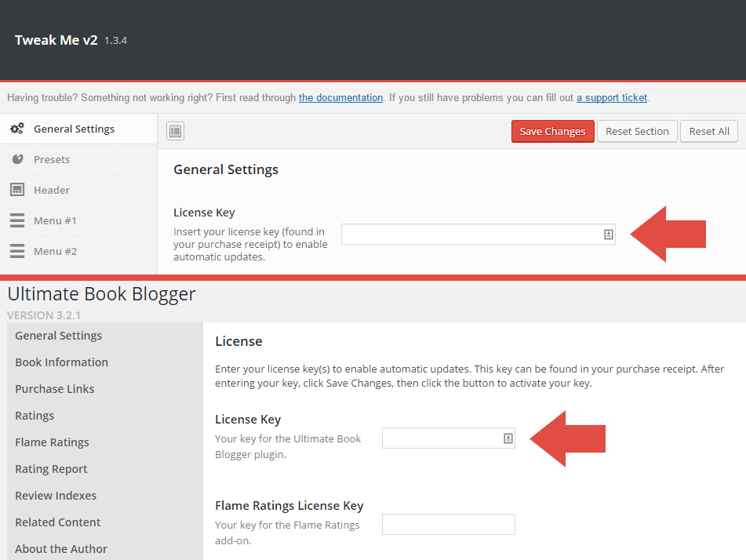
Task: Click autofill icon in Book Blogger license field
Action: click(x=508, y=438)
